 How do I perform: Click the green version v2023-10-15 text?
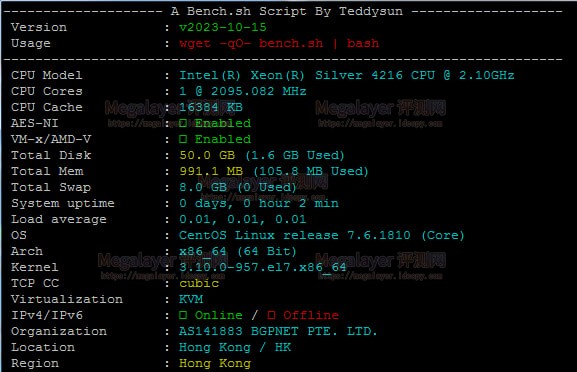223,27
